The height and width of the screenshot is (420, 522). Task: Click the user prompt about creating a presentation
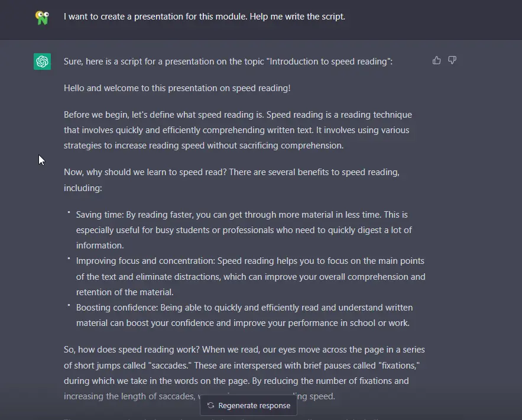coord(204,17)
